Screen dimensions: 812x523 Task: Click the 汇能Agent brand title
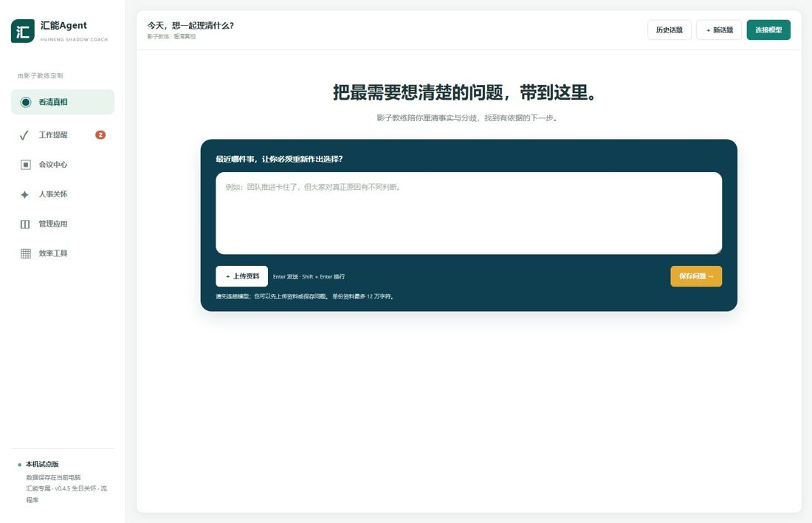tap(63, 25)
